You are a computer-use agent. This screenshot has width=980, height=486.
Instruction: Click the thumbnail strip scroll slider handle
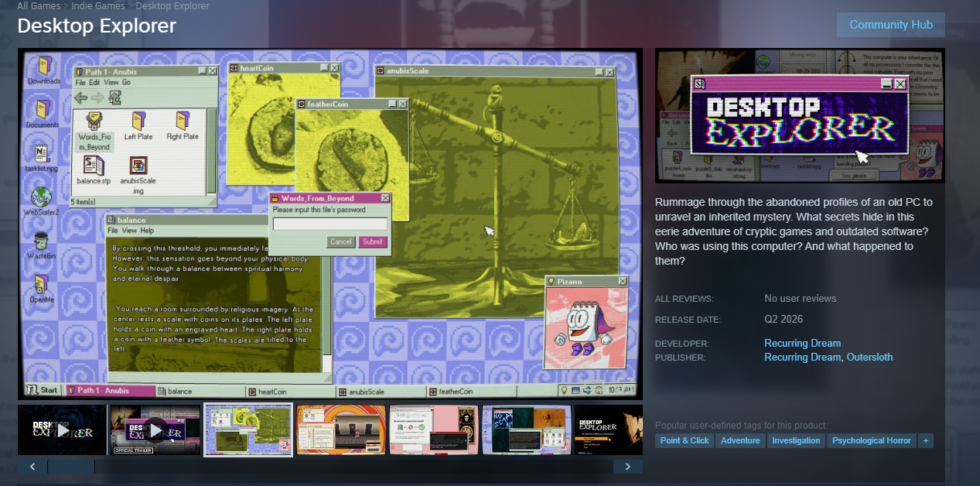(71, 467)
